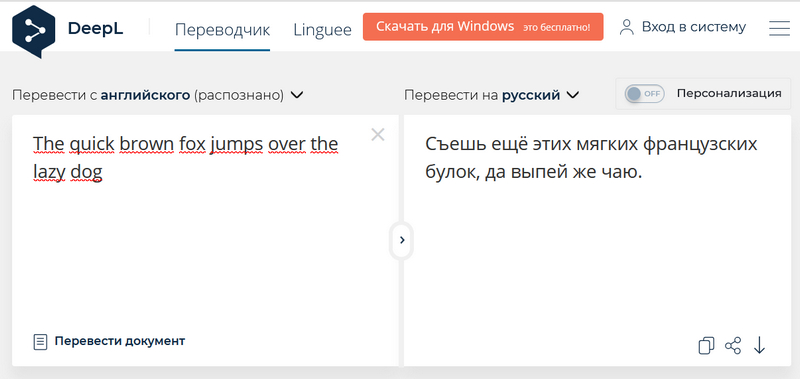
Task: Click the Скачать для Windows button
Action: click(483, 27)
